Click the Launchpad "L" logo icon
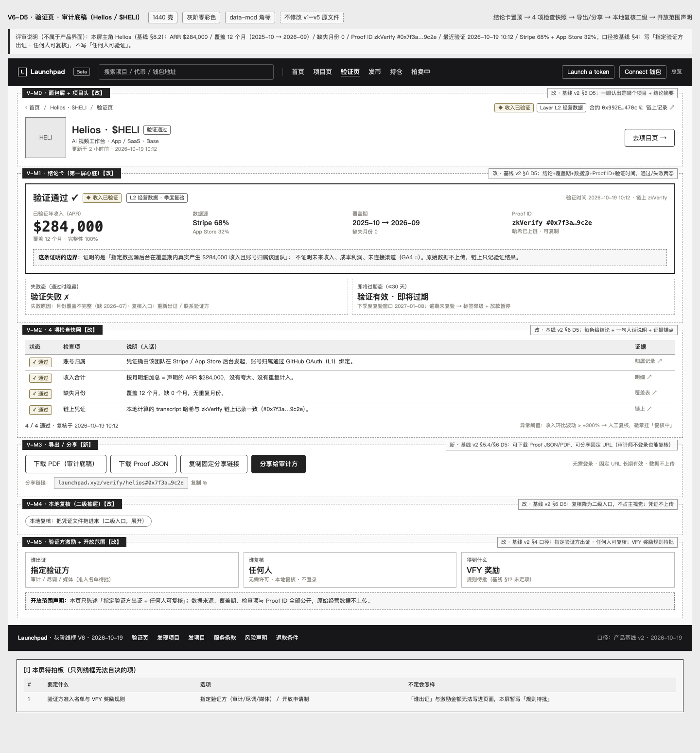Screen dimensions: 700x753 [22, 72]
